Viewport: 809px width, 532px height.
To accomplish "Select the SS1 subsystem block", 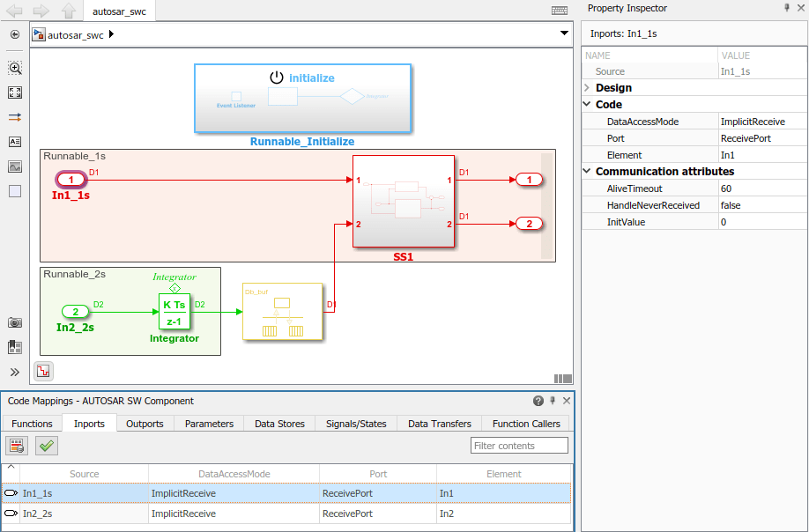I will click(404, 202).
